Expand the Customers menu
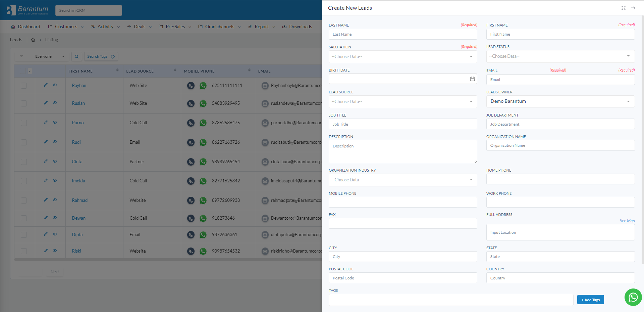Screen dimensions: 644x312 pos(66,27)
